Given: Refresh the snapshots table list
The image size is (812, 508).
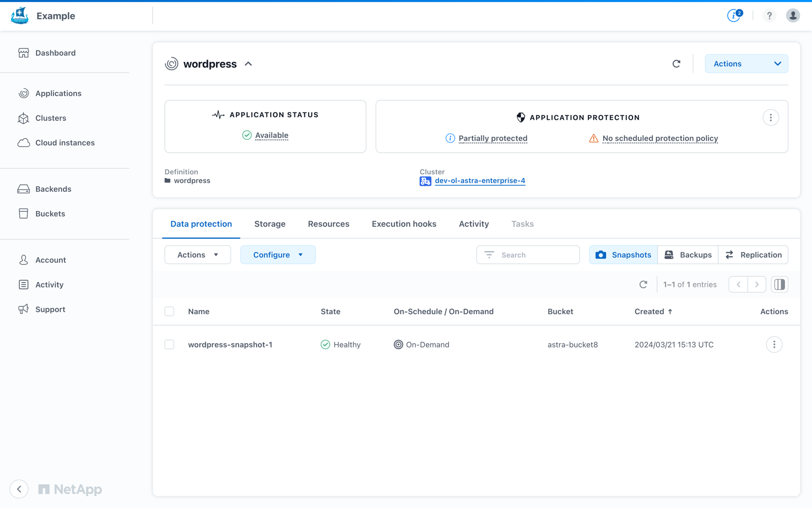Looking at the screenshot, I should (x=643, y=285).
